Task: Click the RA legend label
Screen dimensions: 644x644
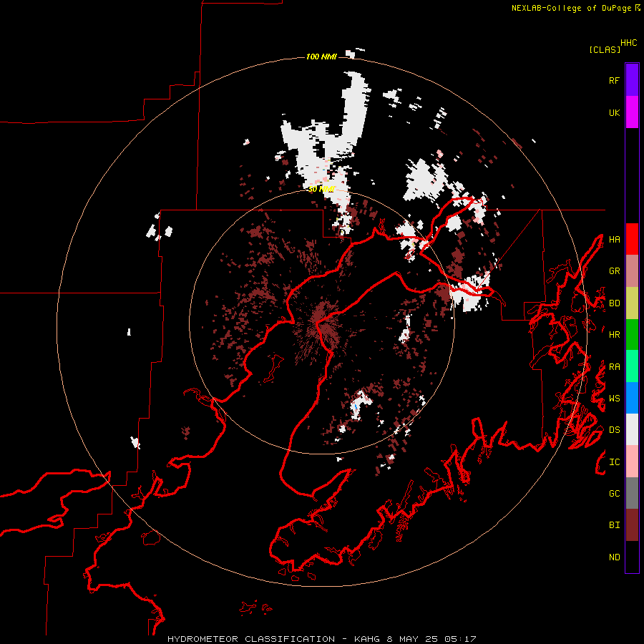Action: [x=614, y=367]
